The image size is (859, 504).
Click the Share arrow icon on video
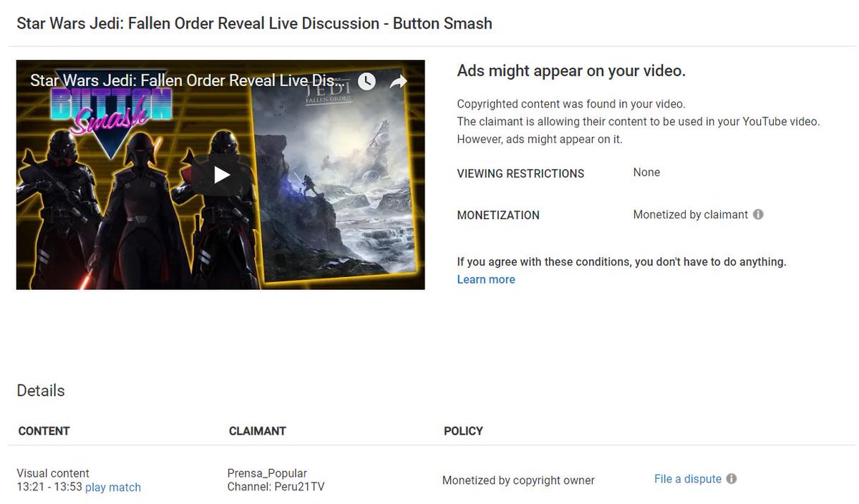tap(398, 81)
